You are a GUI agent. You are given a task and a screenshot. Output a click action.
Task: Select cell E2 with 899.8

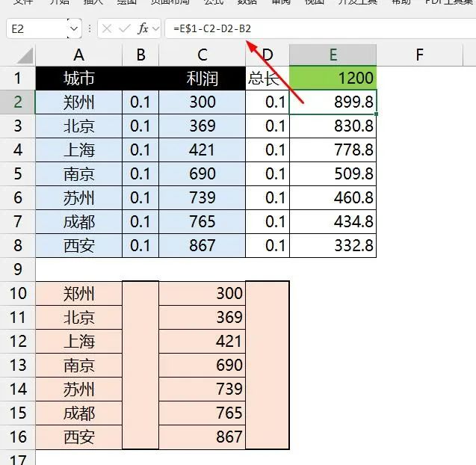coord(333,102)
